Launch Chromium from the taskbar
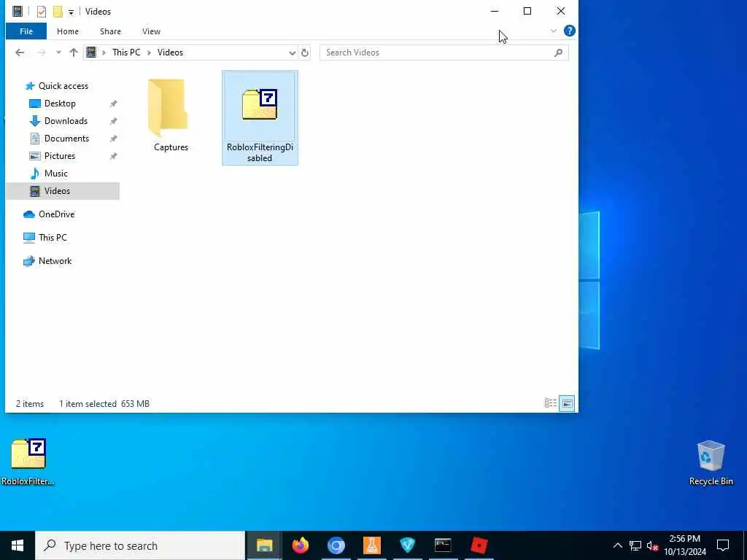747x560 pixels. (336, 545)
